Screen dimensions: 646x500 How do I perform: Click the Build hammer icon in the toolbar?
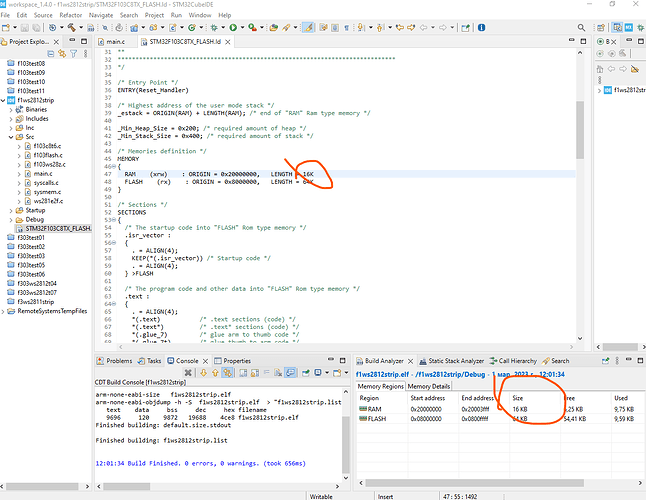72,28
